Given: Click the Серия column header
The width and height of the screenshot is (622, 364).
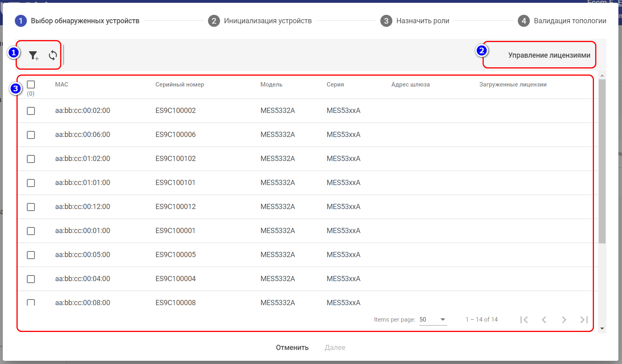Looking at the screenshot, I should point(335,84).
